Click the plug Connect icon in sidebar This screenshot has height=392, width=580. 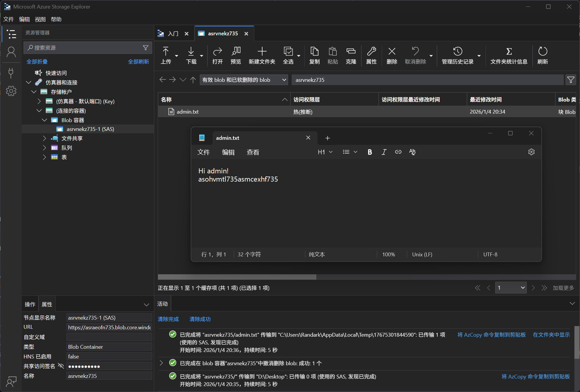click(x=11, y=73)
